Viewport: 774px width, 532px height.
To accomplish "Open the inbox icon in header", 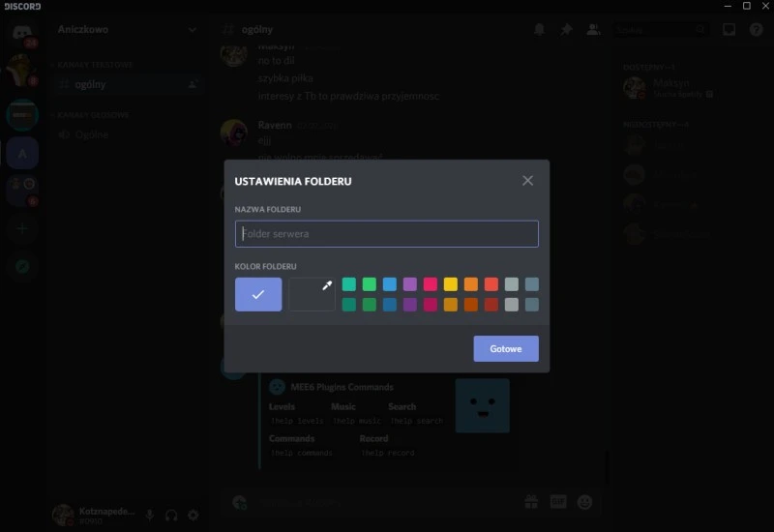I will tap(729, 30).
